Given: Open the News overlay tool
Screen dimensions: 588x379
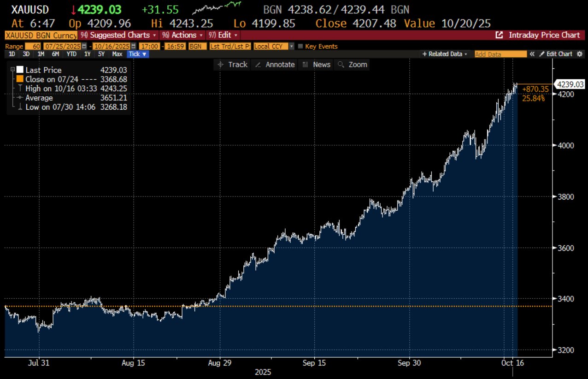Looking at the screenshot, I should pyautogui.click(x=316, y=65).
